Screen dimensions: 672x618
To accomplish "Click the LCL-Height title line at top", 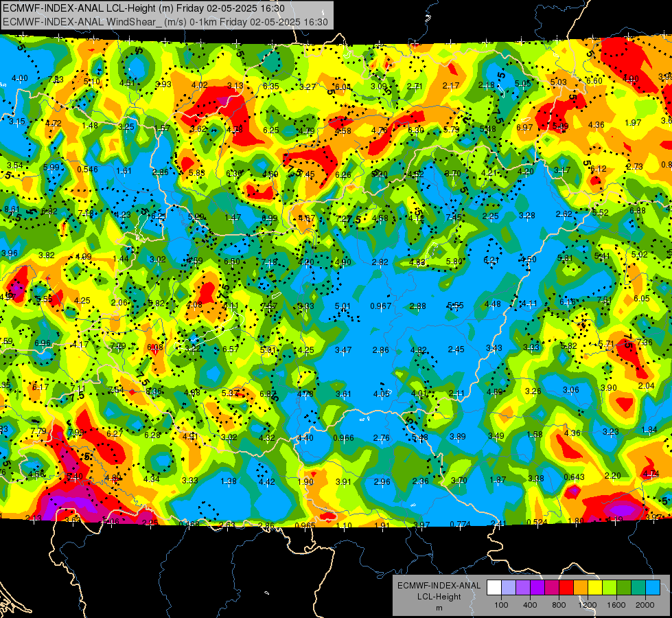I will click(143, 8).
